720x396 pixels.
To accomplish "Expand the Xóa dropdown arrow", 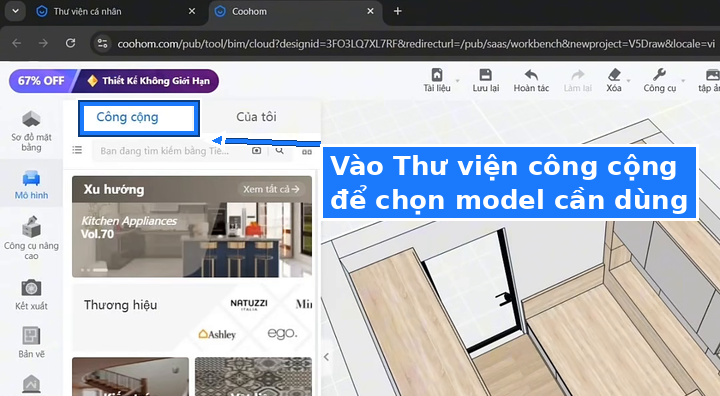I will (x=629, y=81).
